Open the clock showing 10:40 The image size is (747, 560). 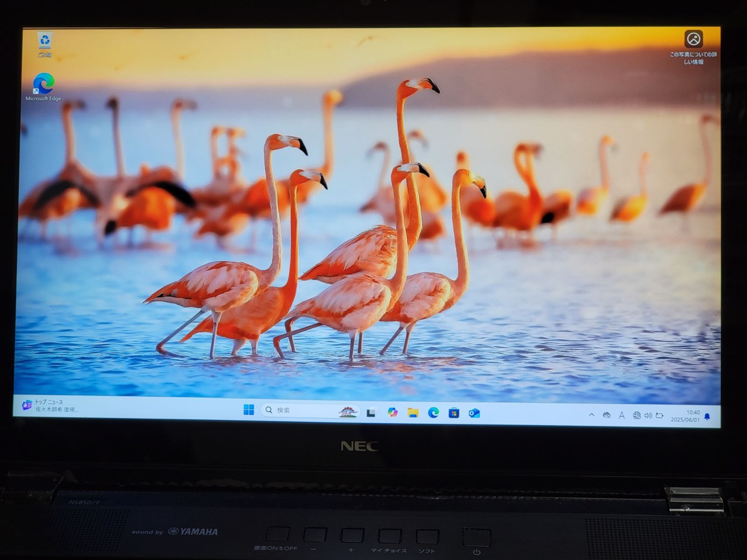coord(685,416)
